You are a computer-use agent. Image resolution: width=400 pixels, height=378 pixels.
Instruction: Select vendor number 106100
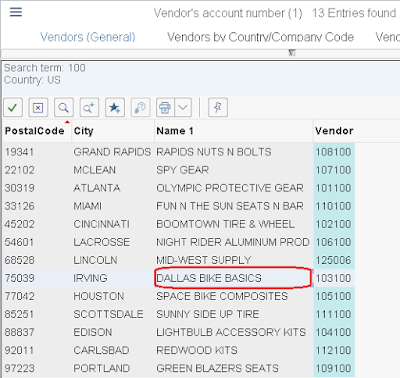tap(334, 242)
